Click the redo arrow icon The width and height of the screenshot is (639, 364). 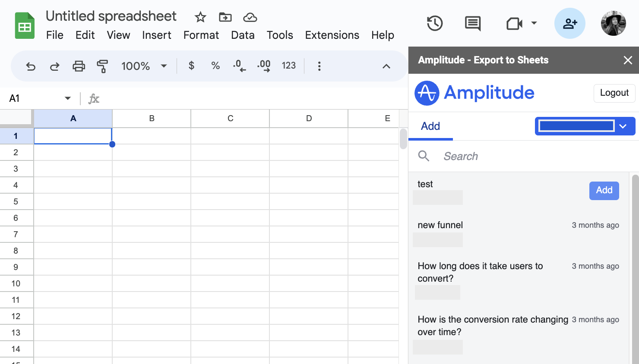click(x=55, y=66)
